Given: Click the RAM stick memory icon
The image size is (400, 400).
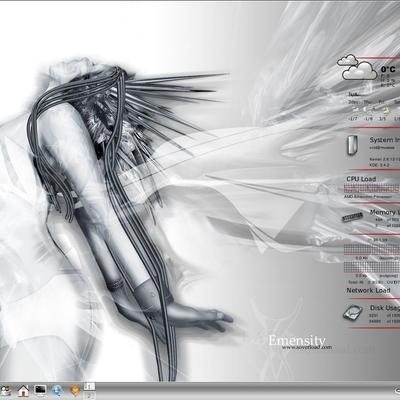Looking at the screenshot, I should [352, 217].
